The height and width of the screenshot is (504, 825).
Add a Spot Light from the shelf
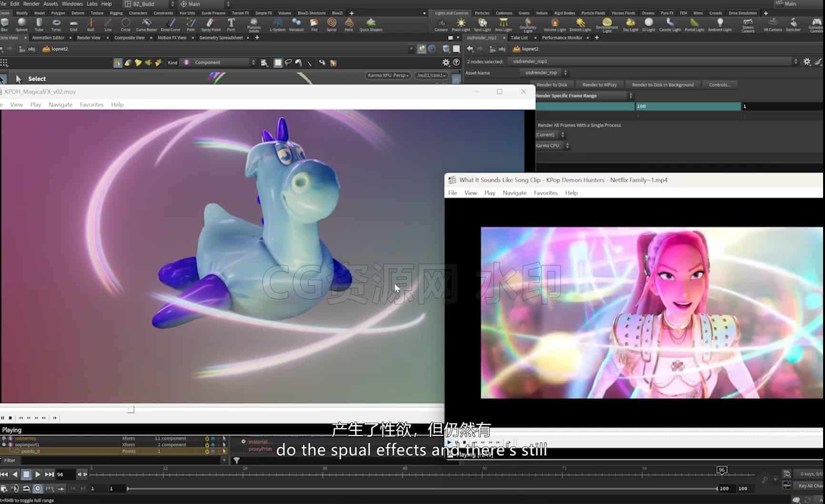pyautogui.click(x=483, y=24)
